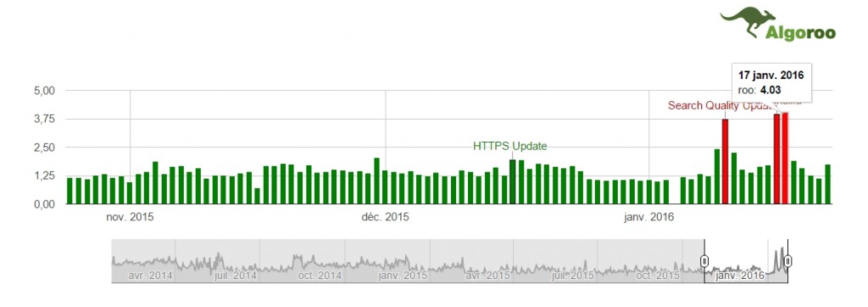Click the Algoroo kangaroo logo
Viewport: 868px width, 307px height.
pyautogui.click(x=748, y=21)
